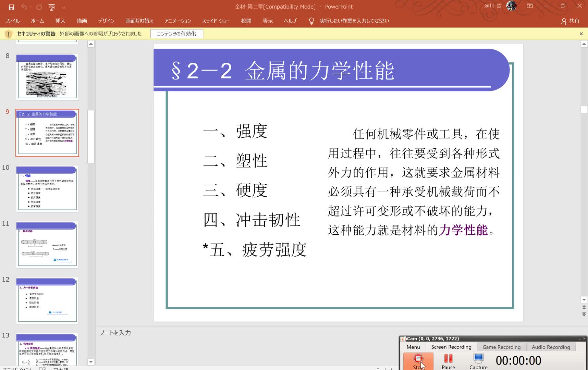The image size is (588, 370).
Task: Open the lightbulb Tell Me assistant
Action: (x=311, y=21)
